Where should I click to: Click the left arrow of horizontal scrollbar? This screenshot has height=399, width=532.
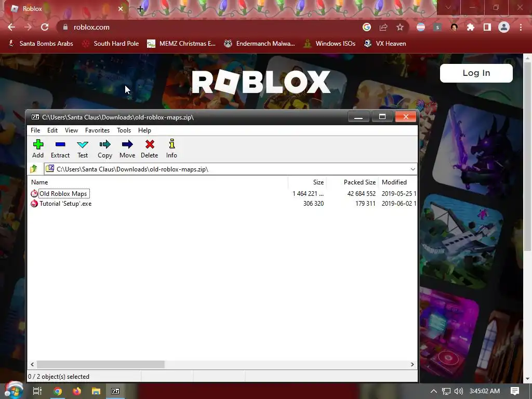coord(32,364)
